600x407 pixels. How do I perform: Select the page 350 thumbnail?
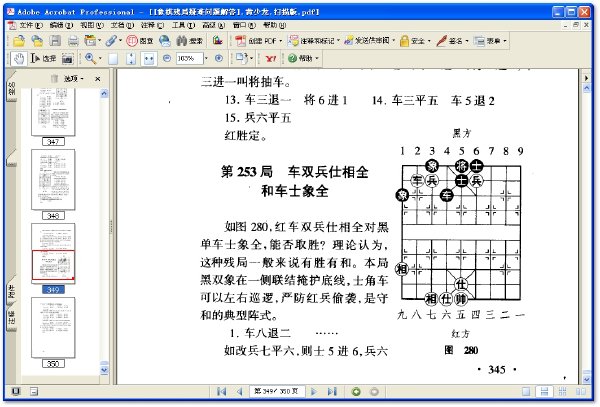[53, 327]
